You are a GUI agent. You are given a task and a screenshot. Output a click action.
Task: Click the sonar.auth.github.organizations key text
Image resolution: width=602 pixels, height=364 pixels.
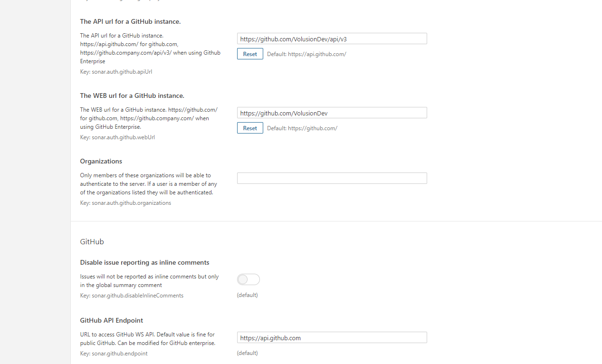click(125, 203)
